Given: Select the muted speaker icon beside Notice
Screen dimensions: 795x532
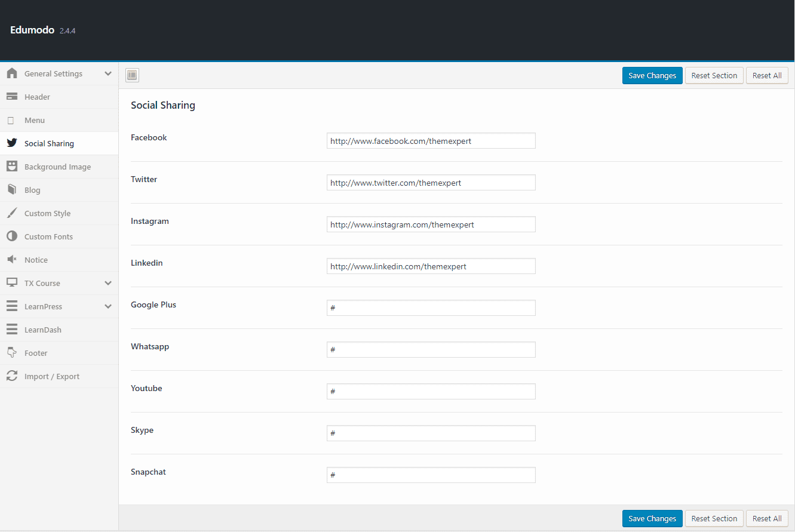Looking at the screenshot, I should [12, 260].
